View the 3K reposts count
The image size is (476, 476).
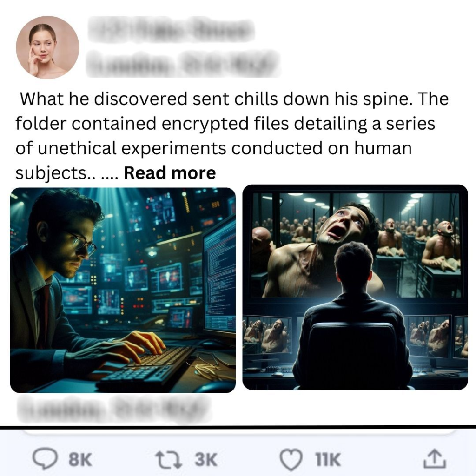pyautogui.click(x=206, y=460)
